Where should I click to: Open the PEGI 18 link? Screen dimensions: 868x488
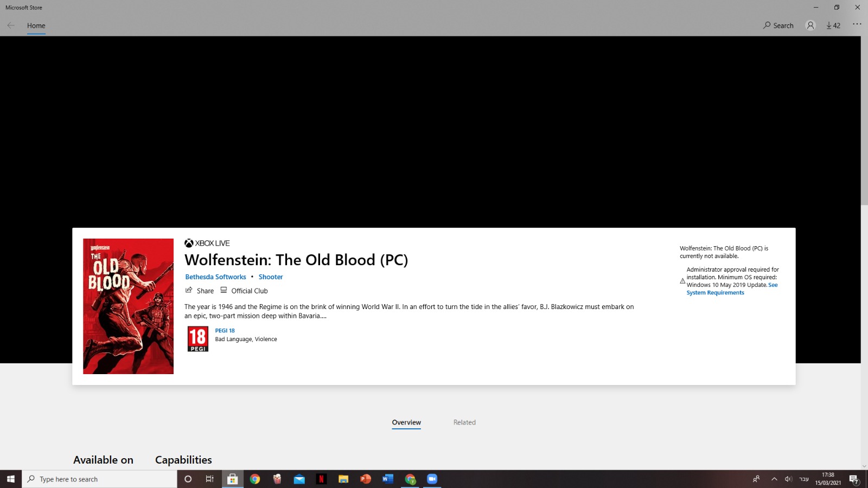pos(225,331)
